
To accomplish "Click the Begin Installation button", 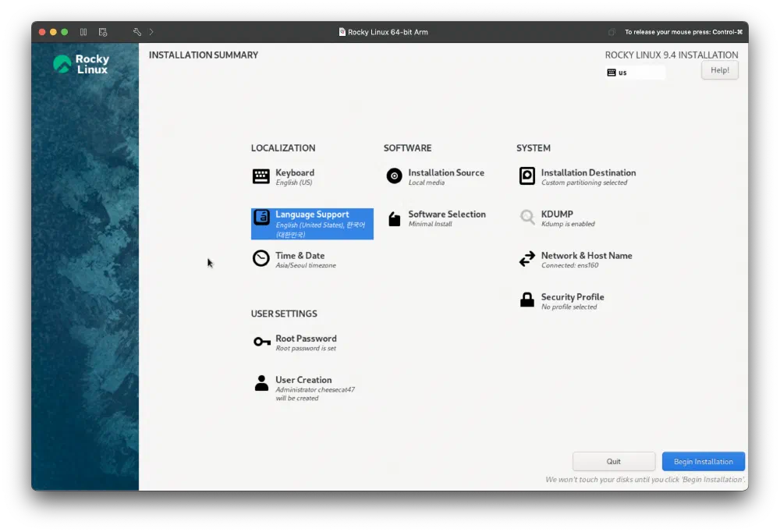I will coord(703,461).
